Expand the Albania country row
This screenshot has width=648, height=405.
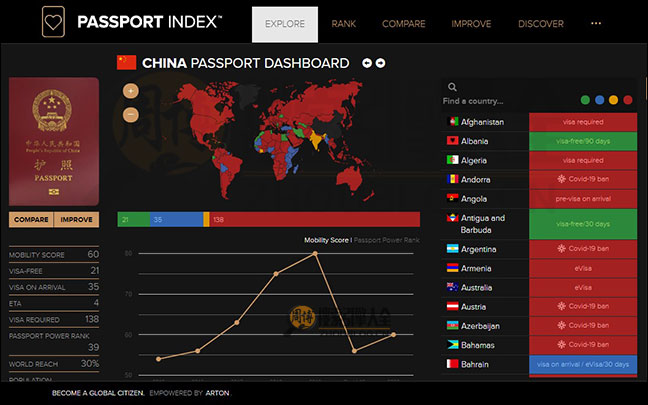click(540, 141)
